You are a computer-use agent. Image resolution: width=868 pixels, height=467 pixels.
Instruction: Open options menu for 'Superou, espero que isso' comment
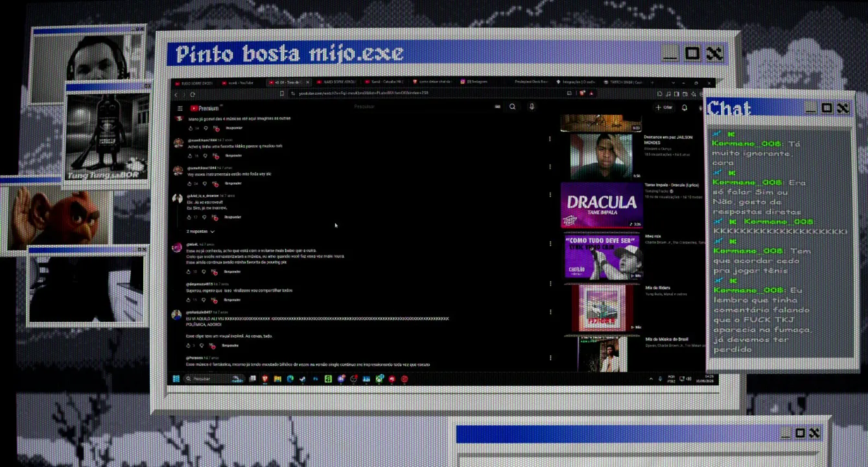coord(550,283)
